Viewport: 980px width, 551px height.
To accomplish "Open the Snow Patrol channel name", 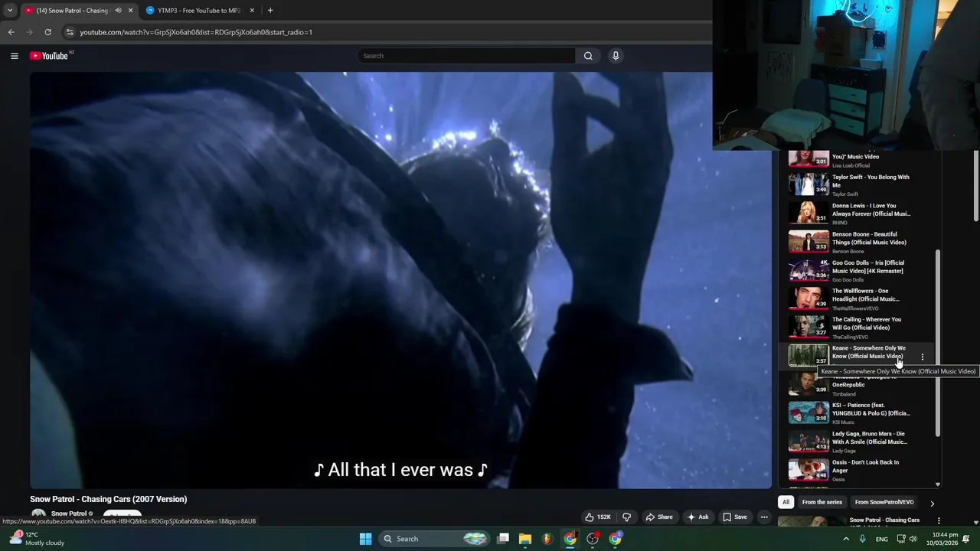I will pos(69,514).
